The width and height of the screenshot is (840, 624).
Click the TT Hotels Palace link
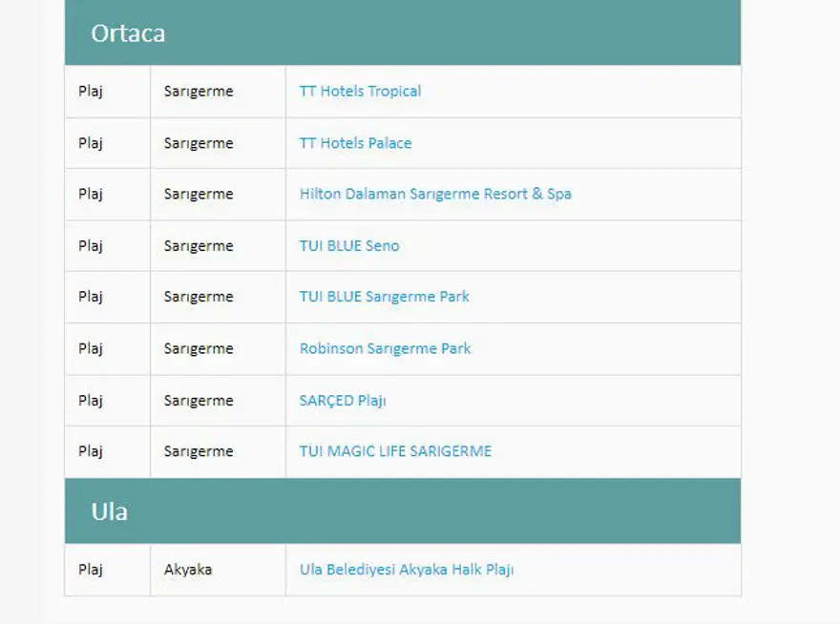(x=355, y=143)
